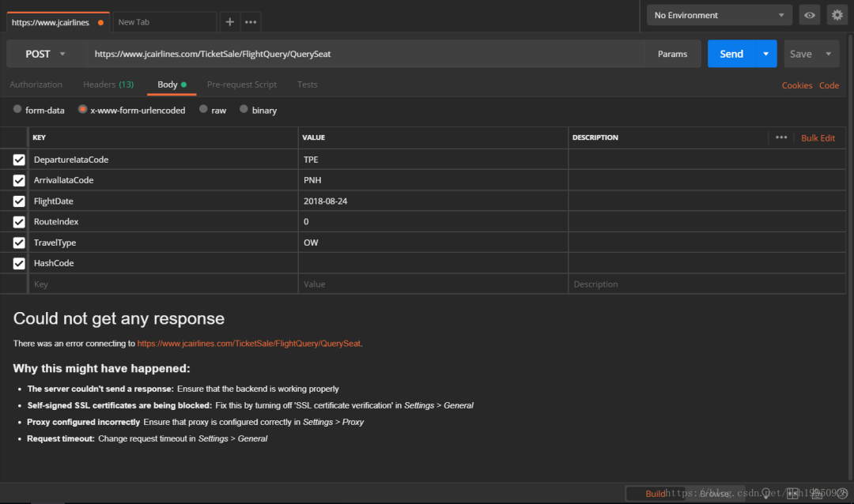Switch to Build mode in status bar
This screenshot has width=854, height=504.
(656, 494)
